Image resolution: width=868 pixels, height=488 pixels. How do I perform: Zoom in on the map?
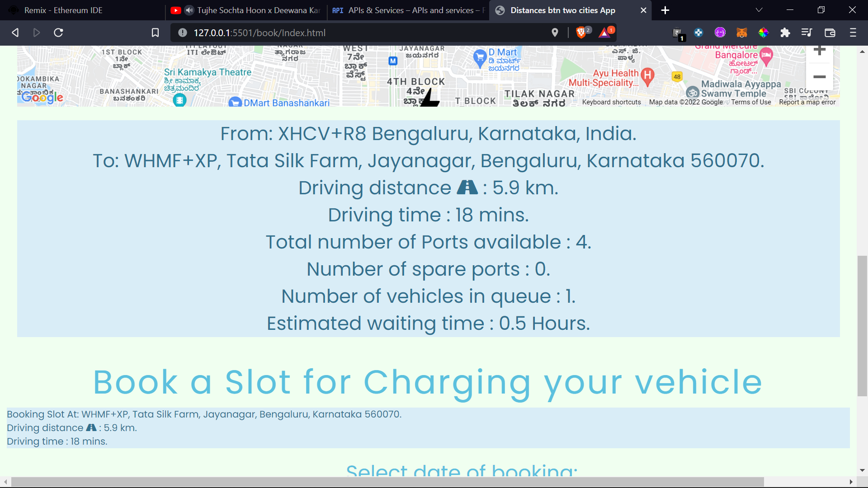(819, 50)
